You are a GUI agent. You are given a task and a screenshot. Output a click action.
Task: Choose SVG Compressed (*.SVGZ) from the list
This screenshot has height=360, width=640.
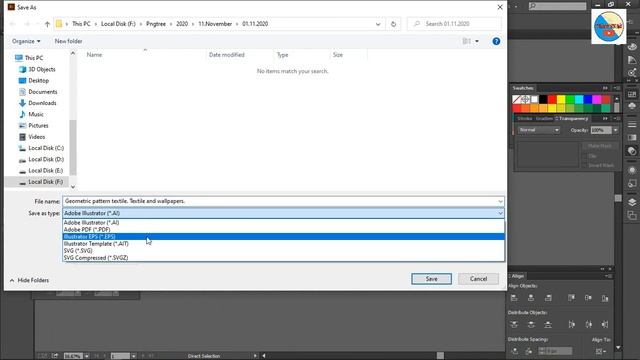pos(283,258)
